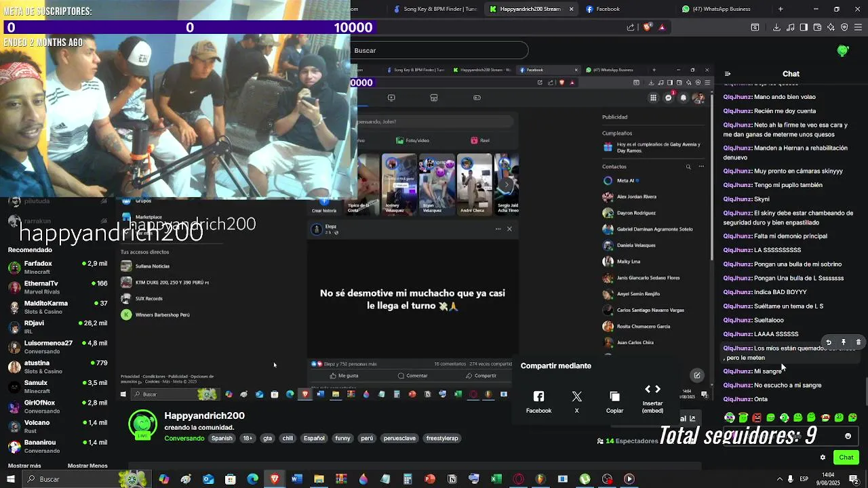Open PowerPoint from the taskbar
Screen dimensions: 868x488
[430, 479]
